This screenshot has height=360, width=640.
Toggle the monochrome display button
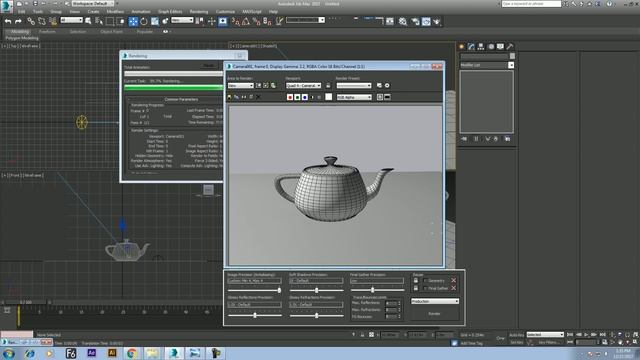click(320, 97)
